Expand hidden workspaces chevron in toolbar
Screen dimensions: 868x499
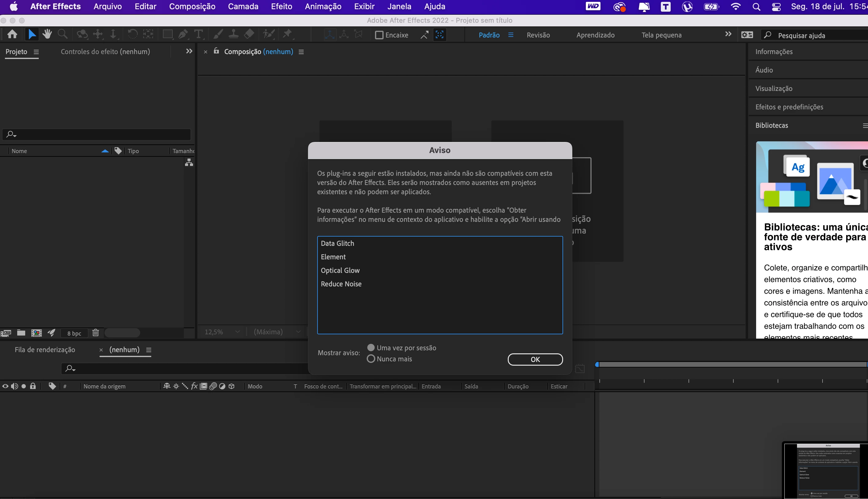coord(728,34)
